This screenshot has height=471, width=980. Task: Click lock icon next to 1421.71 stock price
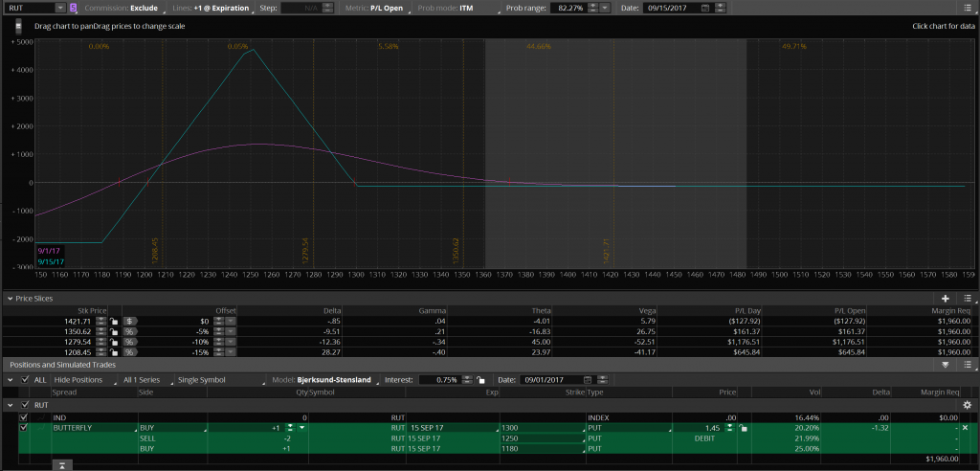(114, 321)
